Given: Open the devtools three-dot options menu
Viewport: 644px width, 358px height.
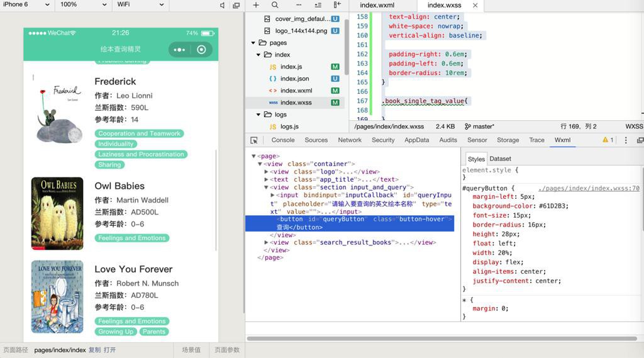Looking at the screenshot, I should [626, 140].
